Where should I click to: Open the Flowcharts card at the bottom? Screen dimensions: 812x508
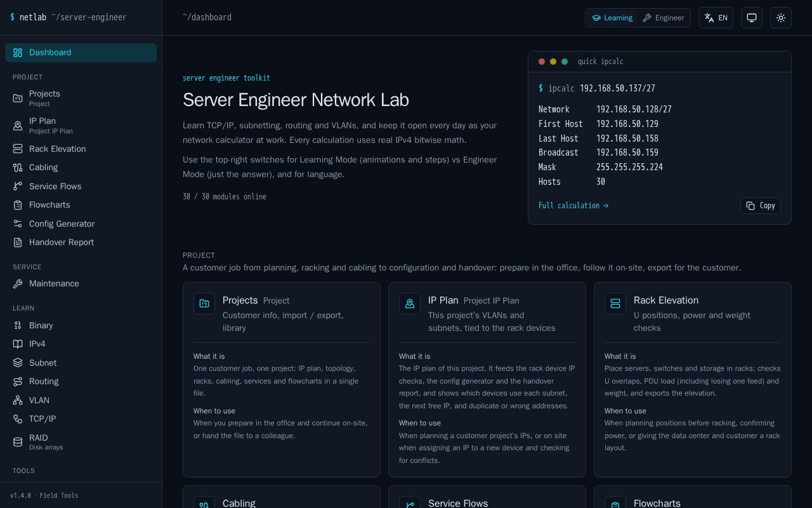pos(693,497)
